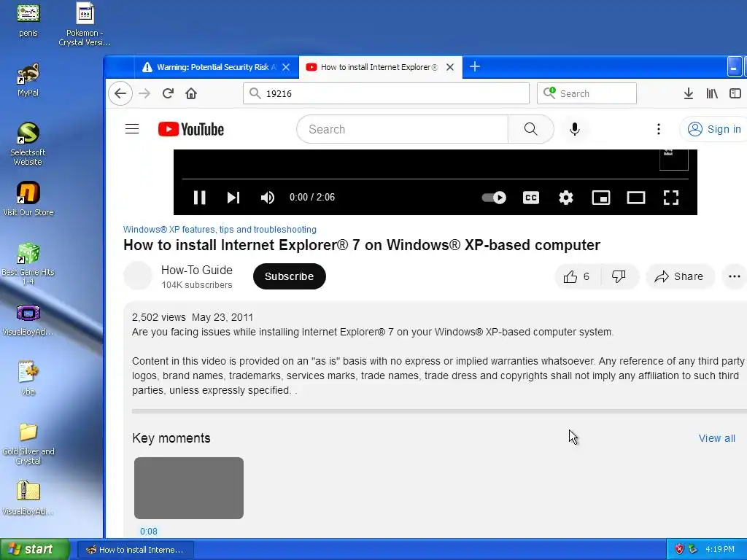Select the Pokemon Crystal Version desktop file
Image resolution: width=747 pixels, height=560 pixels.
click(x=85, y=25)
